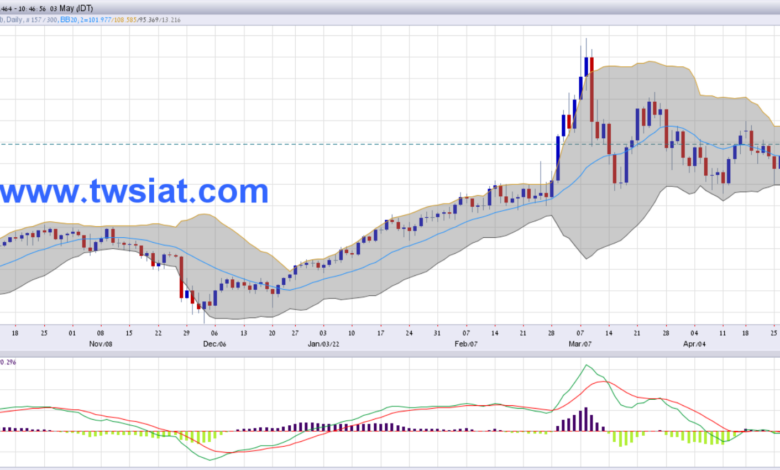Click the dashed horizontal price level line
Image resolution: width=780 pixels, height=470 pixels.
(x=390, y=144)
